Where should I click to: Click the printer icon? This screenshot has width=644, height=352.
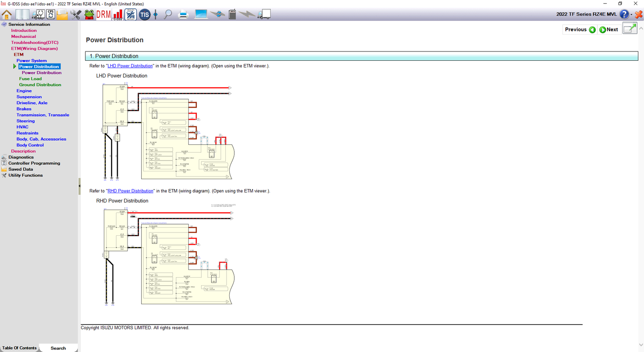click(x=183, y=15)
